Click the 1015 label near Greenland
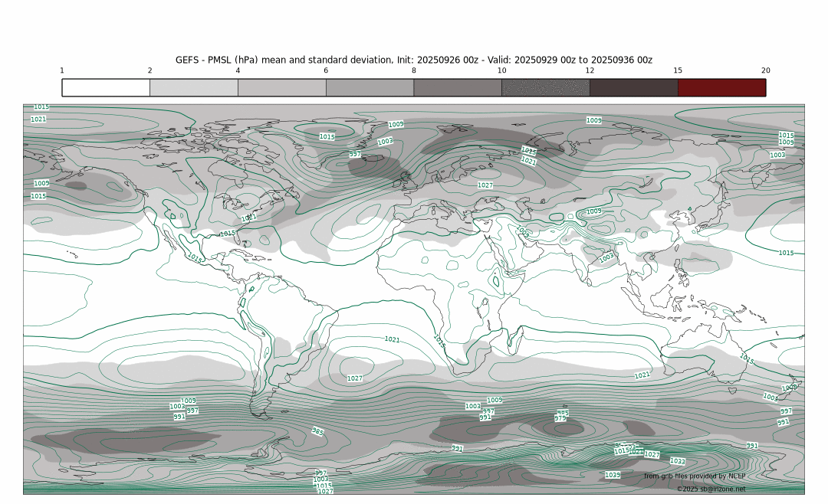 (327, 136)
